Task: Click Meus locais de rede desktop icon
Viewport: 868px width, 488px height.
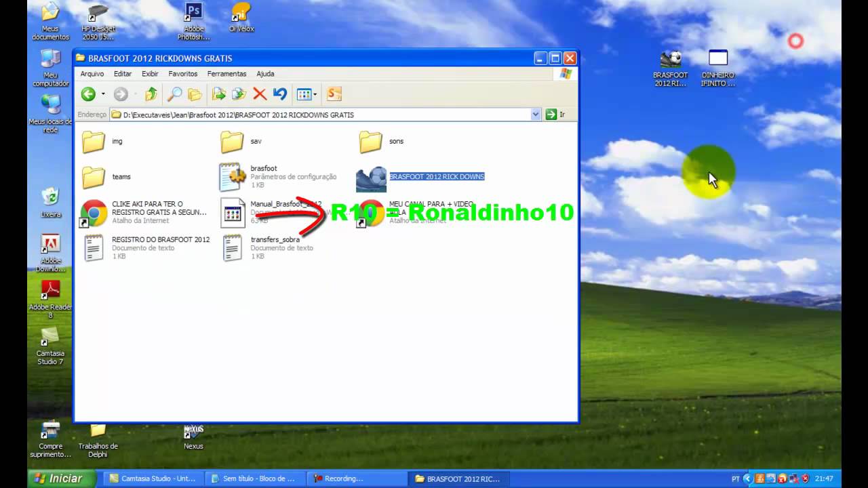Action: coord(51,114)
